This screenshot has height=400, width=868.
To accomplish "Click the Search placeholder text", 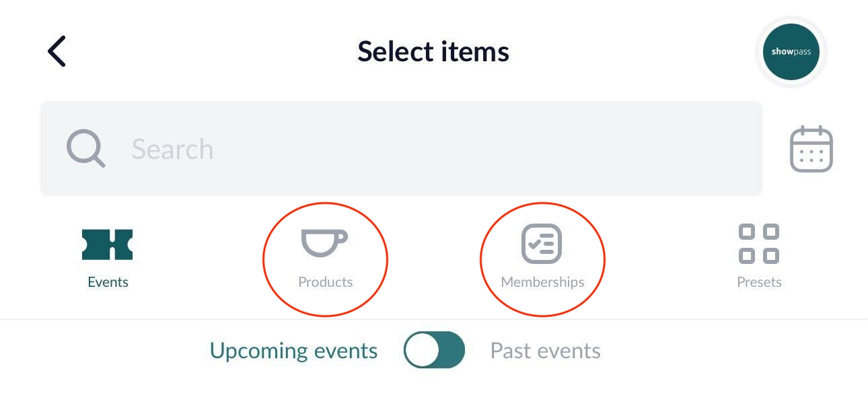I will (172, 149).
